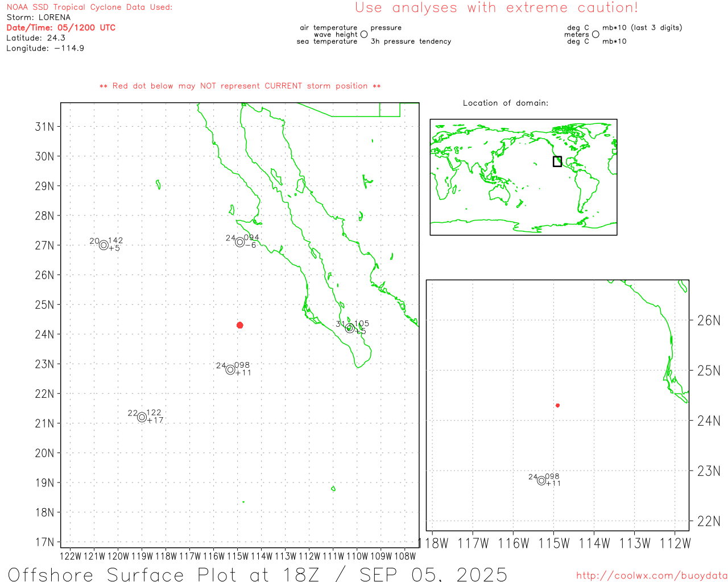Click the 20N latitude label on main map

coord(45,453)
